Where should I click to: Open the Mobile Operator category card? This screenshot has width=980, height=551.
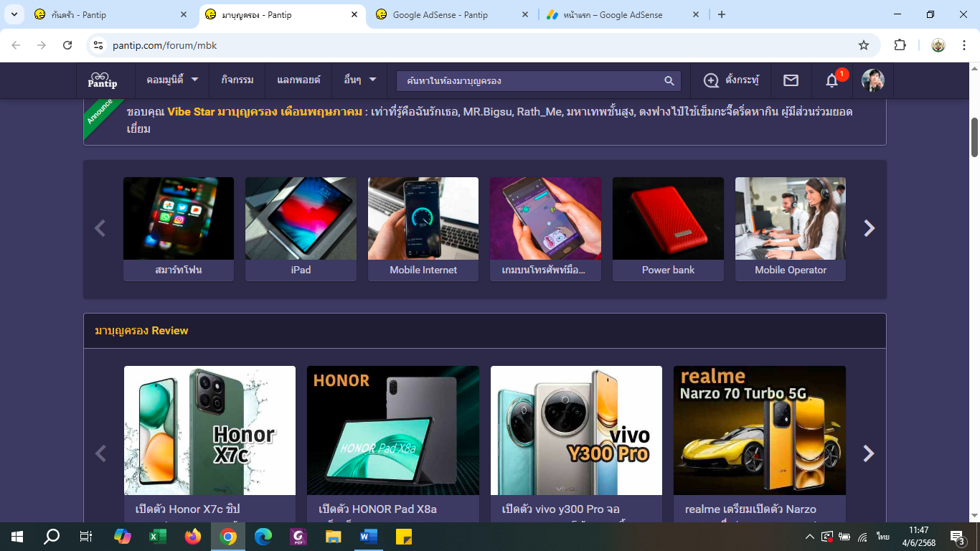pos(791,229)
